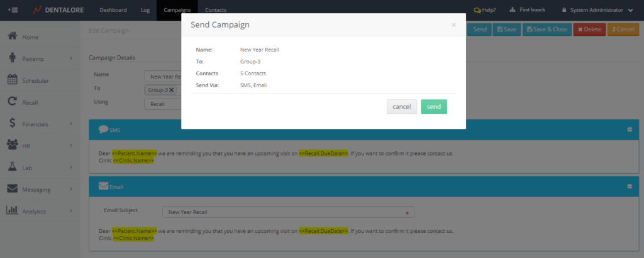Click the Scheduler calendar icon
The height and width of the screenshot is (258, 644).
[12, 80]
